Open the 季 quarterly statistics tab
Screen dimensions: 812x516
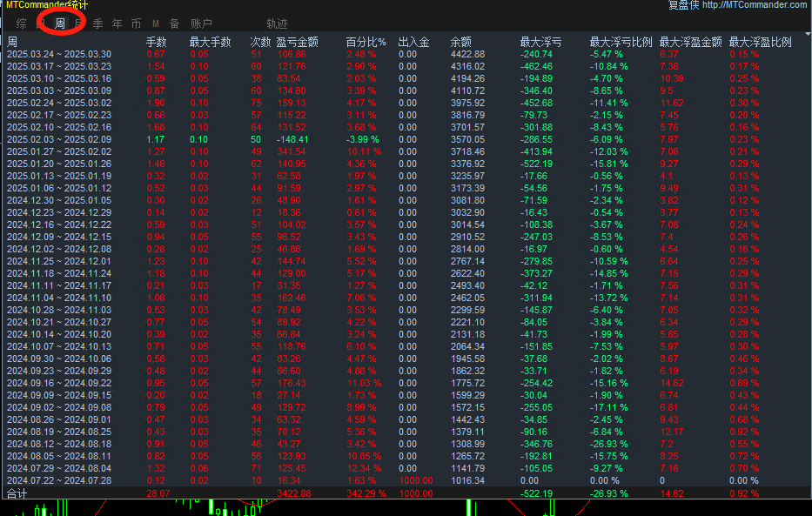coord(97,23)
